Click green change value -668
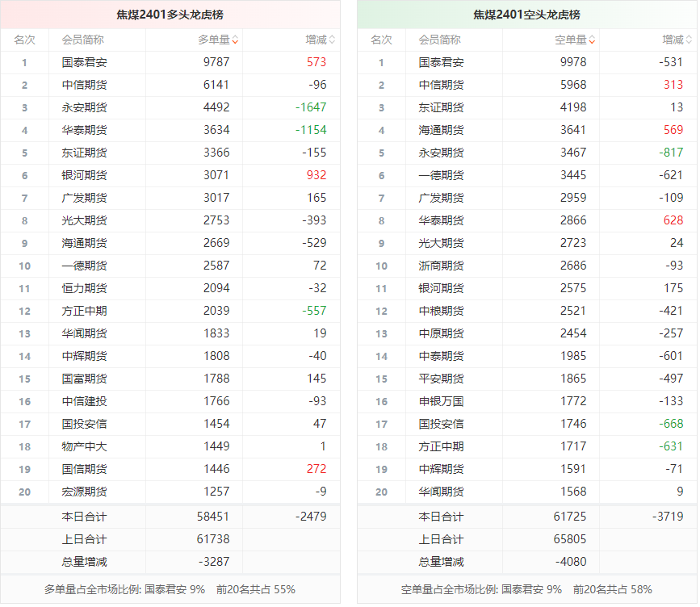 click(x=671, y=424)
